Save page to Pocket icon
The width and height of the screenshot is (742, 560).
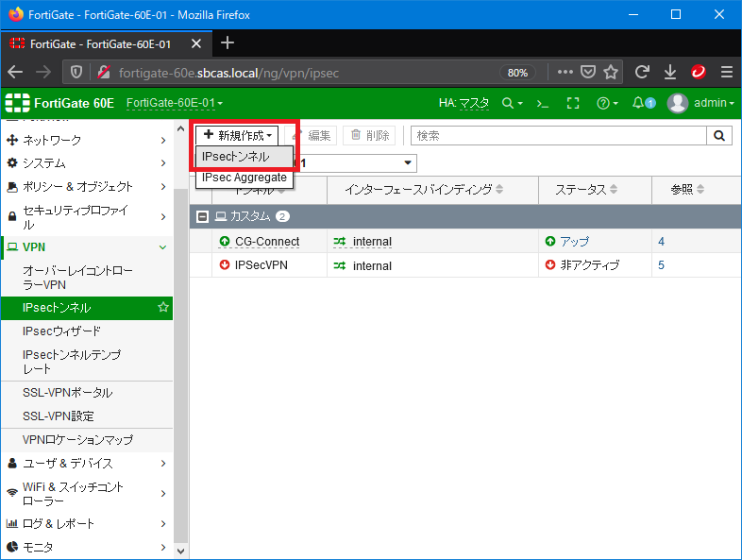point(588,72)
